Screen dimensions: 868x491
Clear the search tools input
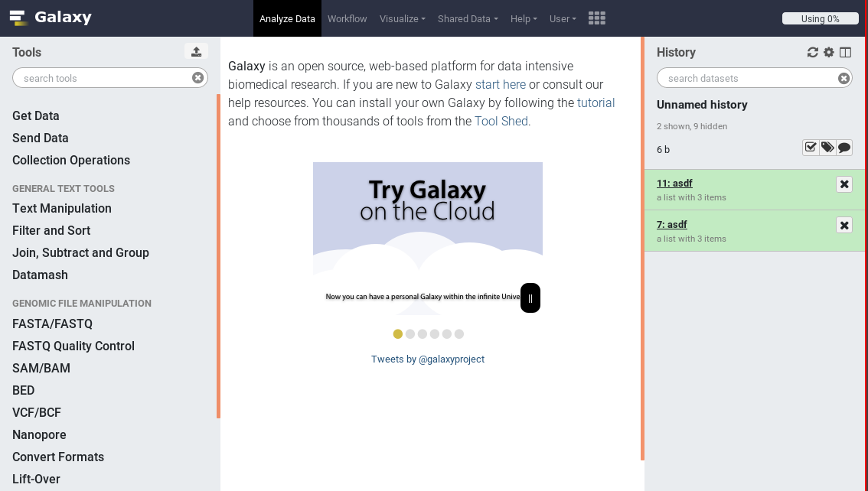click(x=197, y=77)
